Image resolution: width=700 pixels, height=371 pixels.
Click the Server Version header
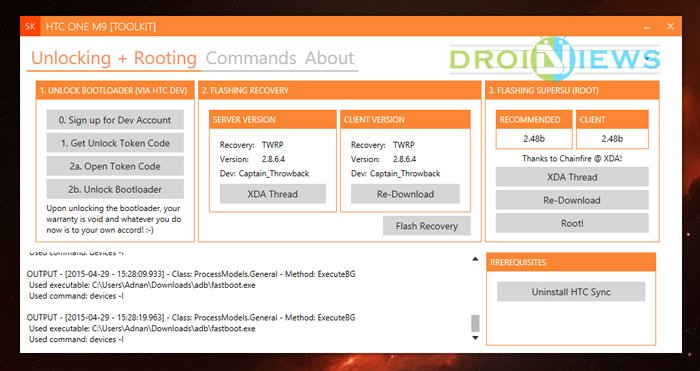pyautogui.click(x=273, y=120)
